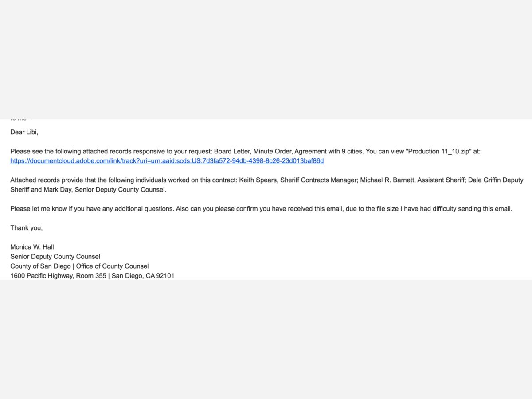Click the signature name 'Monica W. Hall'

[32, 247]
